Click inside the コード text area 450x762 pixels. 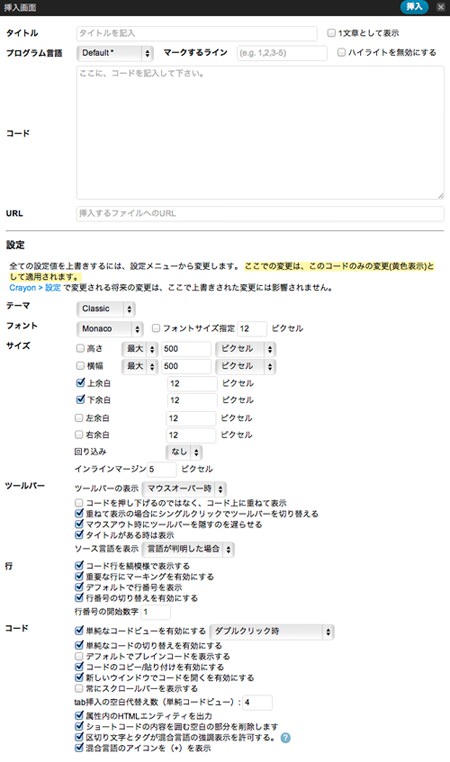(260, 133)
